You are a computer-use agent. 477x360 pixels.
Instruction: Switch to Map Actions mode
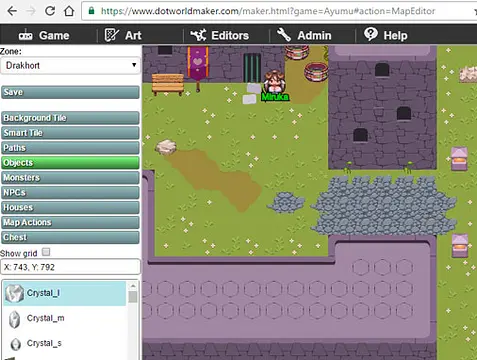coord(70,222)
